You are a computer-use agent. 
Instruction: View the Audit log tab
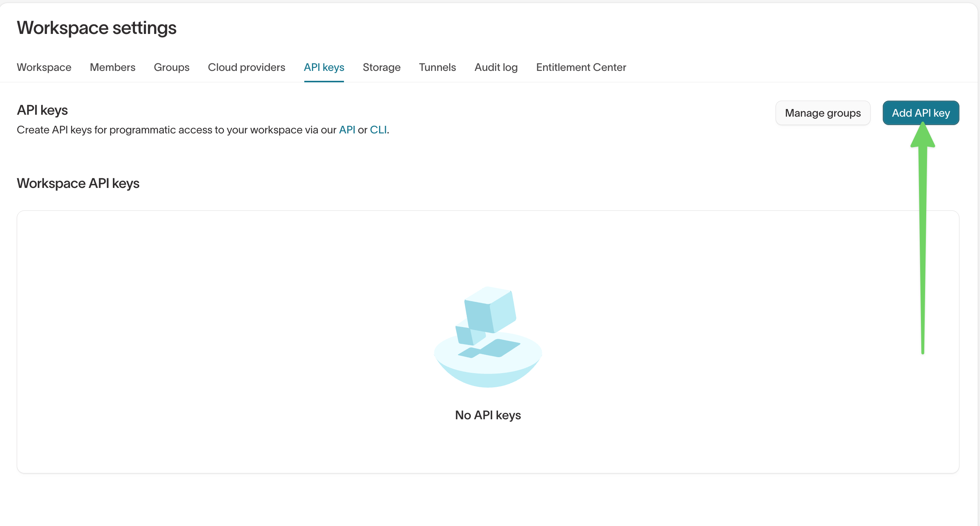496,67
